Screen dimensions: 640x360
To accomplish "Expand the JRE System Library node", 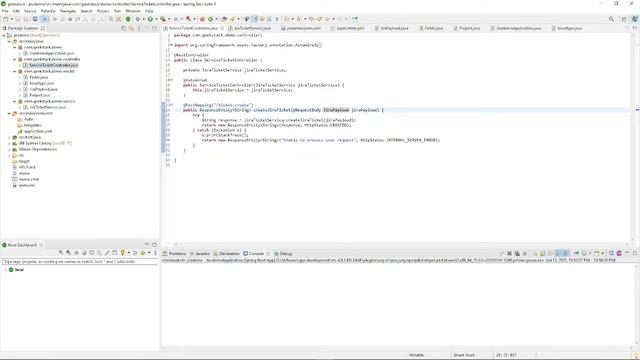I will pyautogui.click(x=9, y=143).
